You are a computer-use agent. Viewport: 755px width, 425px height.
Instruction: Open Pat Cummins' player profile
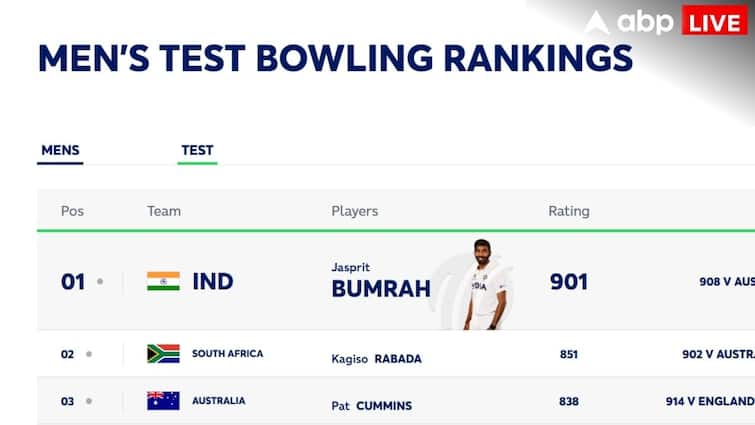click(371, 406)
